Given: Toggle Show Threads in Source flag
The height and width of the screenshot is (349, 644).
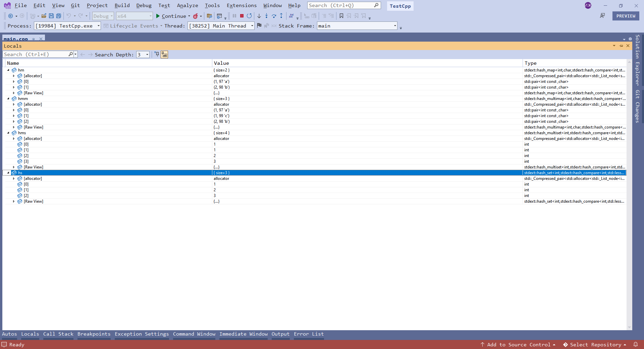Looking at the screenshot, I should (x=259, y=26).
